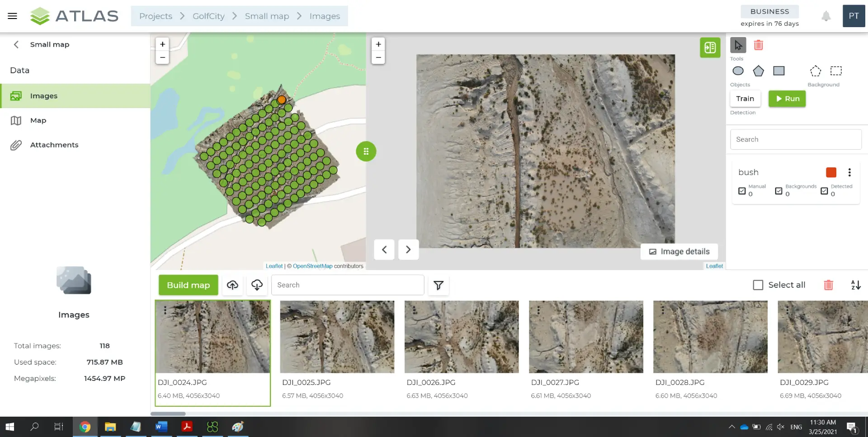Go to Attachments in the sidebar

click(x=54, y=145)
